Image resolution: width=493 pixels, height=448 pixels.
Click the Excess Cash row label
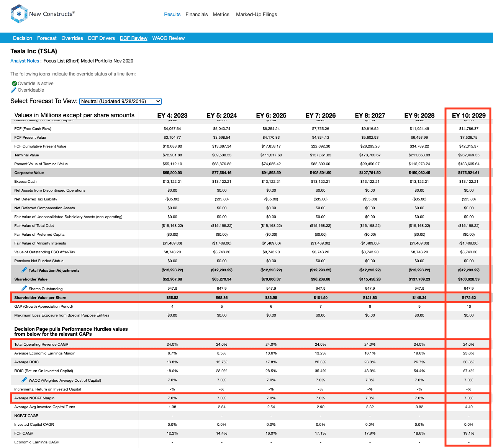click(x=26, y=182)
